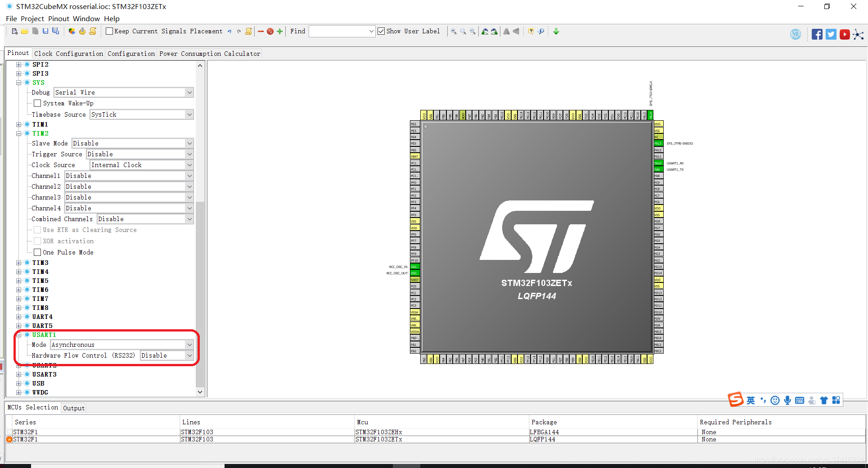Switch to Clock Configuration tab
This screenshot has width=868, height=468.
[69, 54]
